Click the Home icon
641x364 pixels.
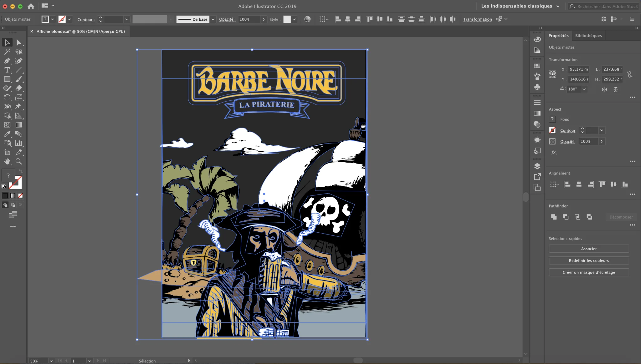[31, 6]
